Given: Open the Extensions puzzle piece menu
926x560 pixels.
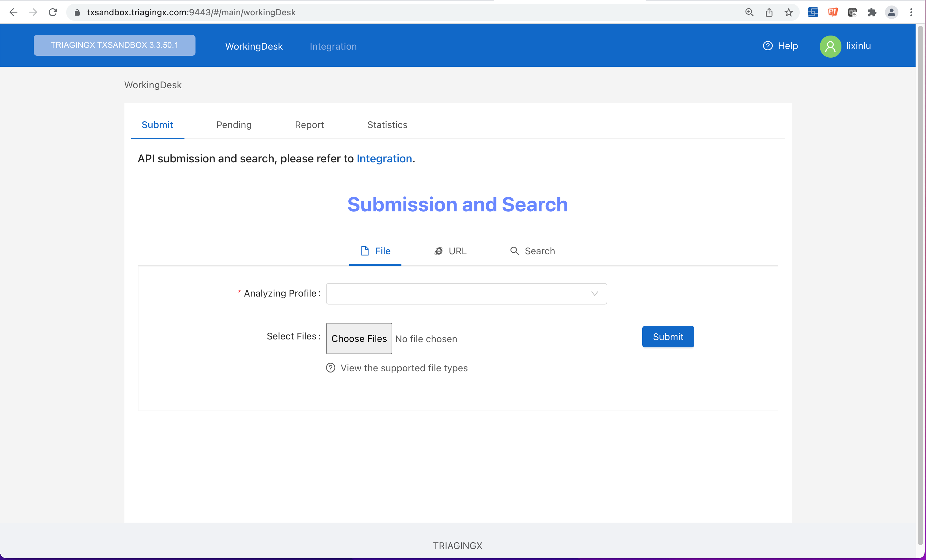Looking at the screenshot, I should [x=872, y=12].
